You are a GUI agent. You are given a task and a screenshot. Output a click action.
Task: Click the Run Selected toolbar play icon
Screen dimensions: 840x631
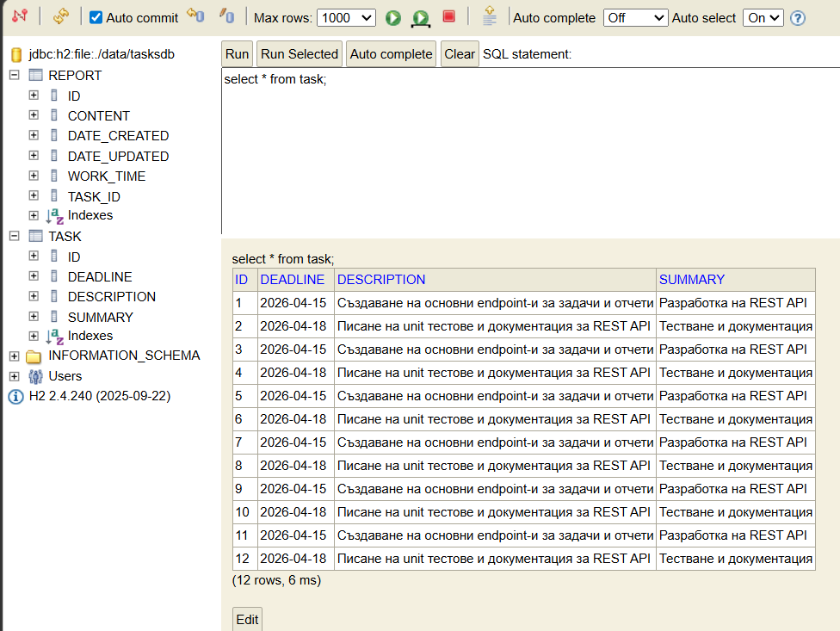coord(421,17)
